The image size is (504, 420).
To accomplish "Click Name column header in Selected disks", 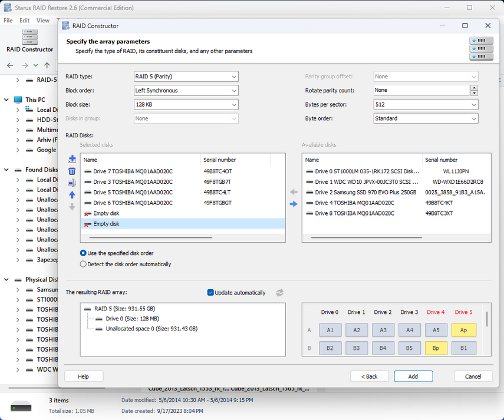I will point(141,160).
